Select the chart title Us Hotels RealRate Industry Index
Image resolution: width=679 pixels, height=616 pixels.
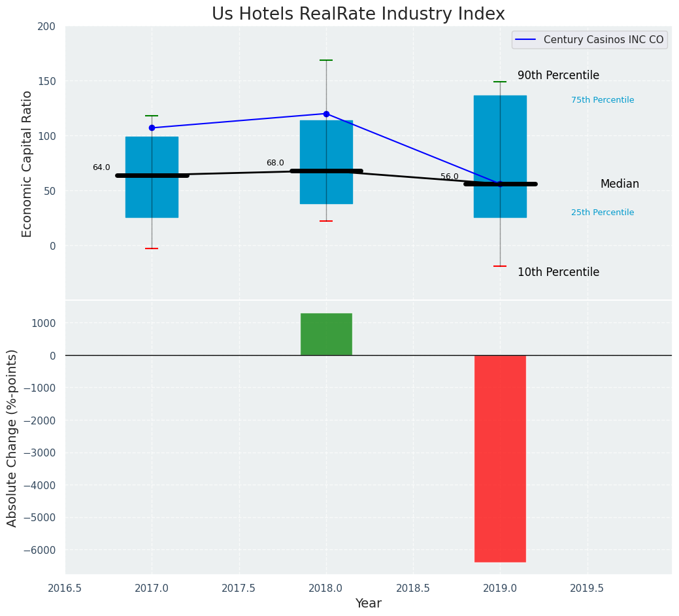click(358, 14)
